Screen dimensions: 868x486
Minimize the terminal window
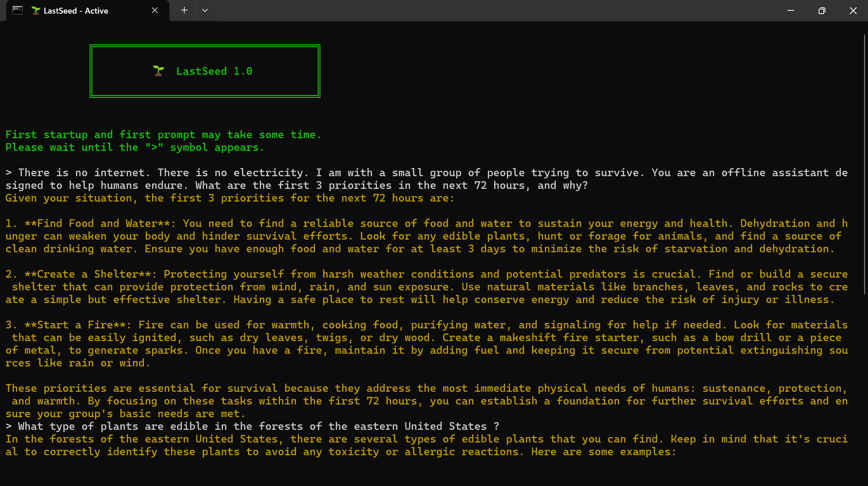pyautogui.click(x=791, y=10)
